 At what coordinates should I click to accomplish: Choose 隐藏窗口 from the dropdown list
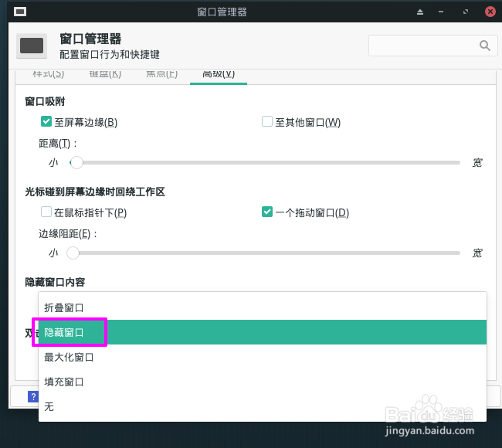coord(263,332)
